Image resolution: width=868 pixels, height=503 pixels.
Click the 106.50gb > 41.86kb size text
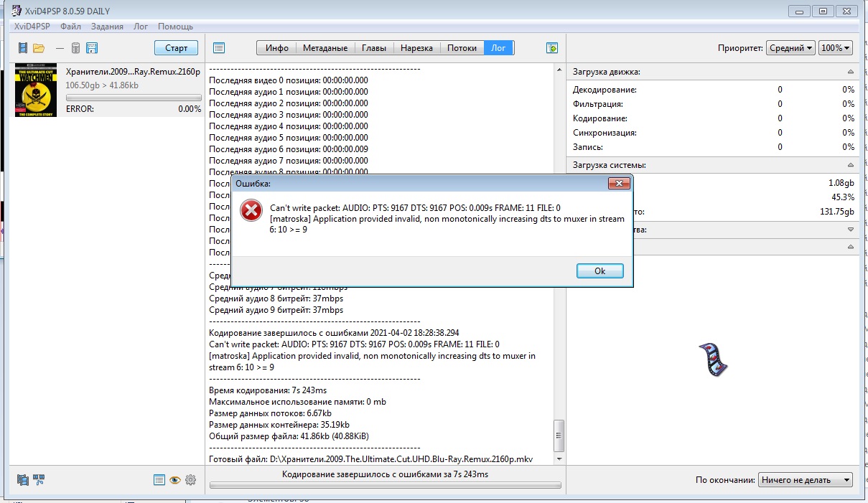pyautogui.click(x=103, y=85)
